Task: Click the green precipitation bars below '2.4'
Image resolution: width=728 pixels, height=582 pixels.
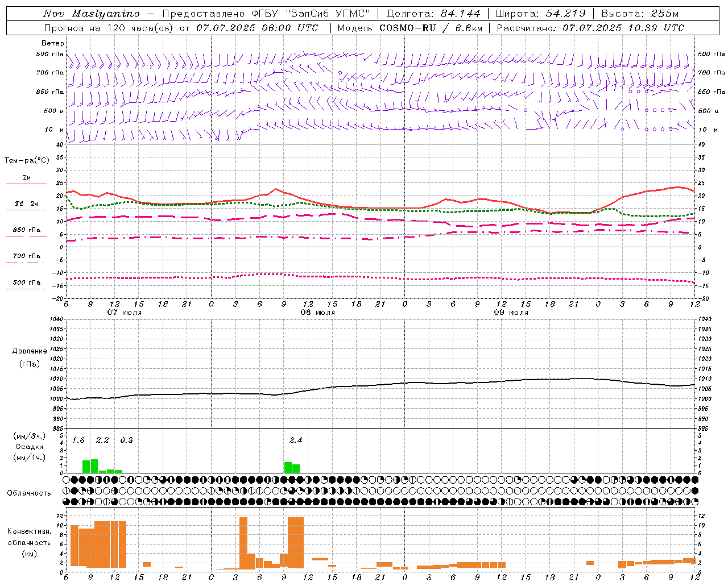Action: pyautogui.click(x=292, y=468)
